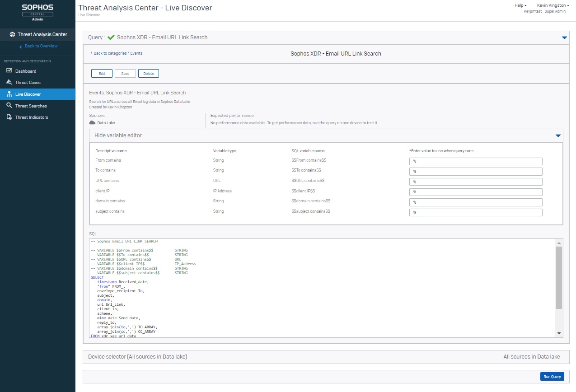Click the Back to categories link
576x392 pixels.
(x=110, y=53)
